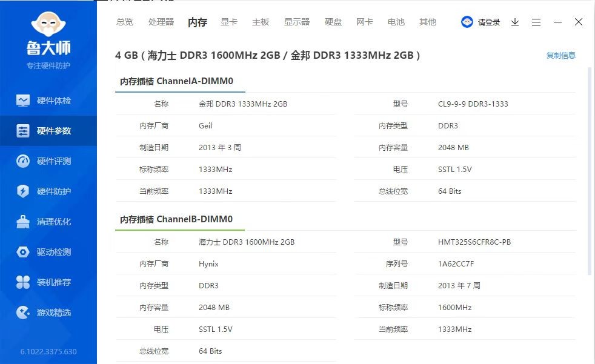Minimize the 鲁大师 window
595x364 pixels.
click(x=557, y=22)
